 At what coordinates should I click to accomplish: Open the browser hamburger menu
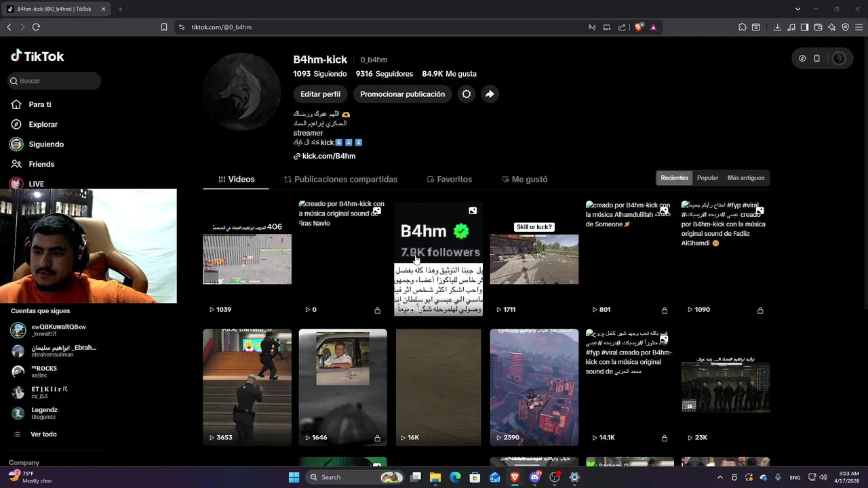click(x=859, y=27)
